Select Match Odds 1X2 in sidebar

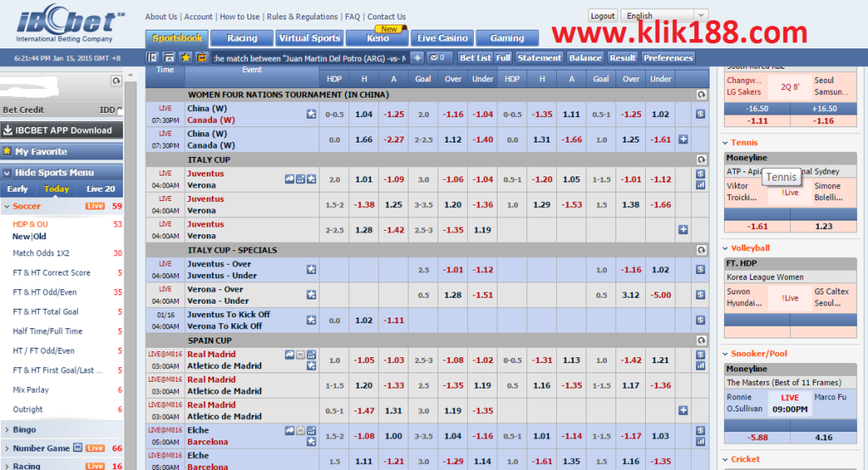[41, 254]
